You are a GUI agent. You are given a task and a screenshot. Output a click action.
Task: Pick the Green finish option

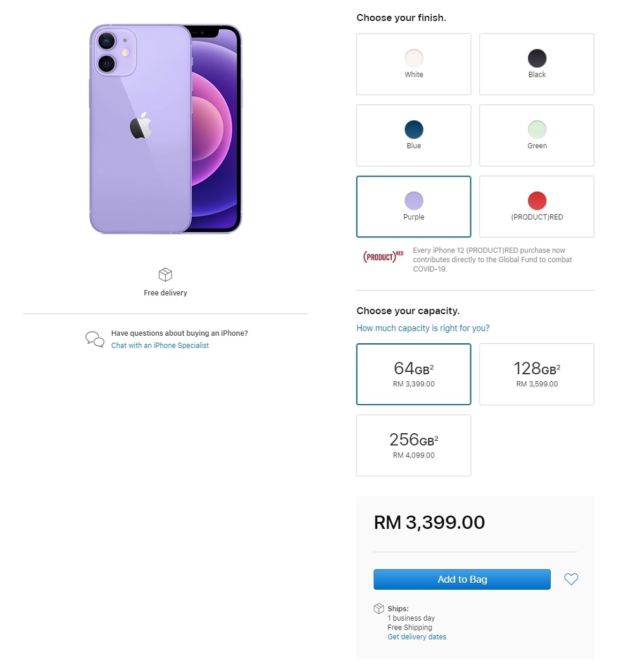click(x=536, y=136)
